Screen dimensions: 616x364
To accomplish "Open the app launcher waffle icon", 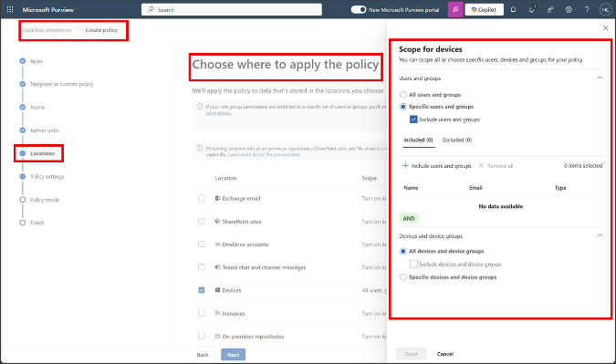I will (x=10, y=9).
